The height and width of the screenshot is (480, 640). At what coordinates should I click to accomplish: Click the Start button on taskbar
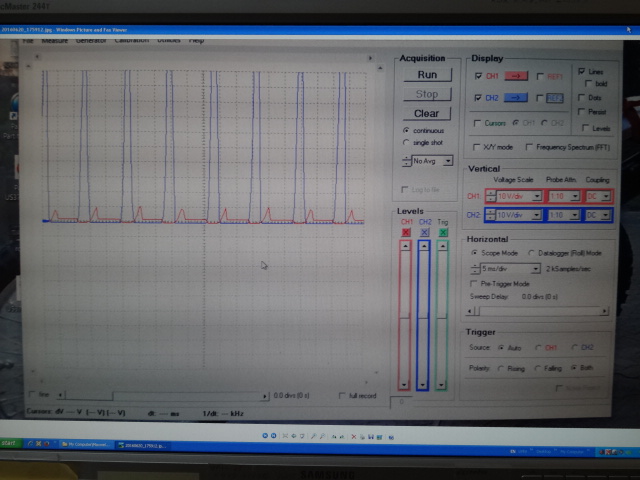pyautogui.click(x=9, y=443)
